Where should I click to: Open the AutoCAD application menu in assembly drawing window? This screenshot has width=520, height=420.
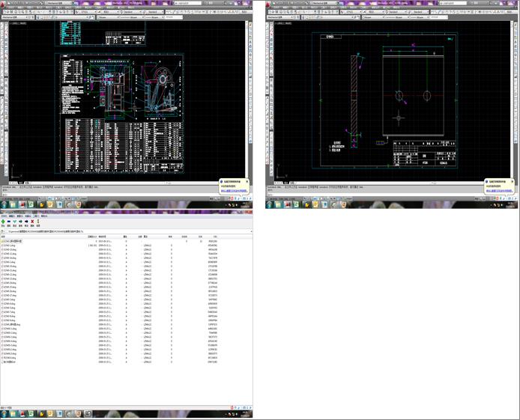[3, 4]
